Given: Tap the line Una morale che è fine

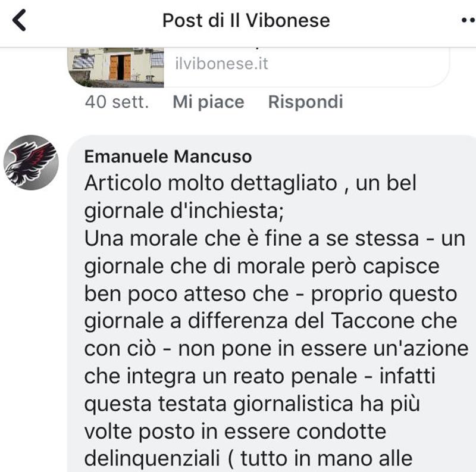Looking at the screenshot, I should 275,239.
